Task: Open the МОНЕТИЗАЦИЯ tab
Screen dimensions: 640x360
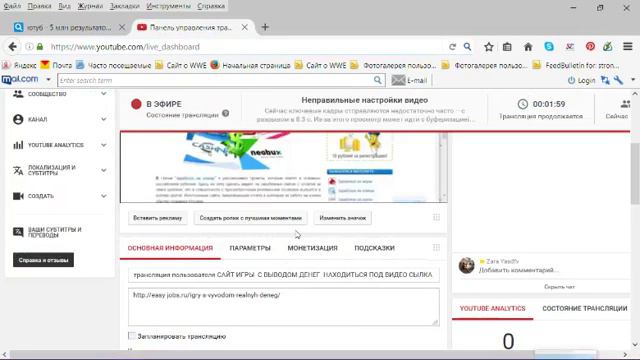Action: click(x=312, y=248)
